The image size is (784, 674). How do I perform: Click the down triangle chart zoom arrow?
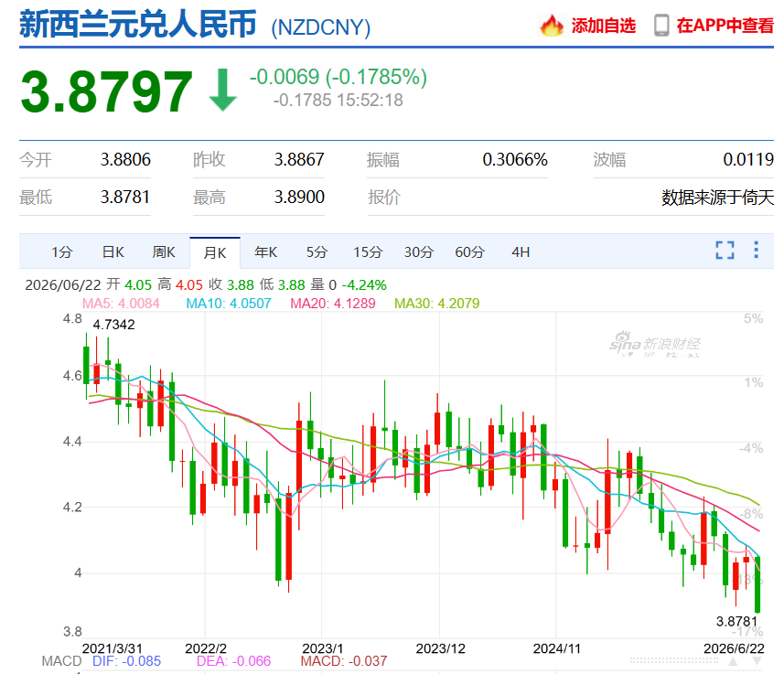click(x=757, y=661)
